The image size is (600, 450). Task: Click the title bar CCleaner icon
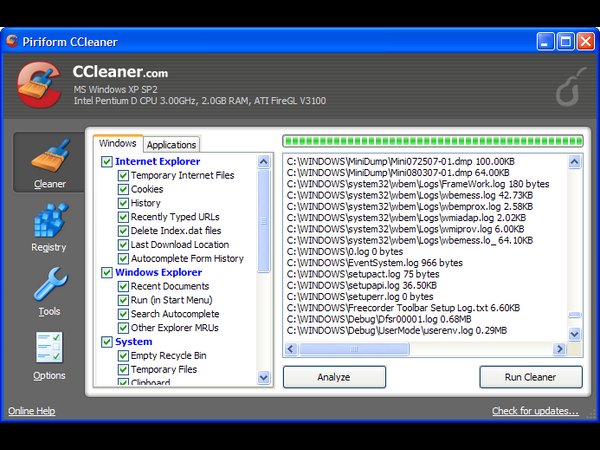(13, 41)
